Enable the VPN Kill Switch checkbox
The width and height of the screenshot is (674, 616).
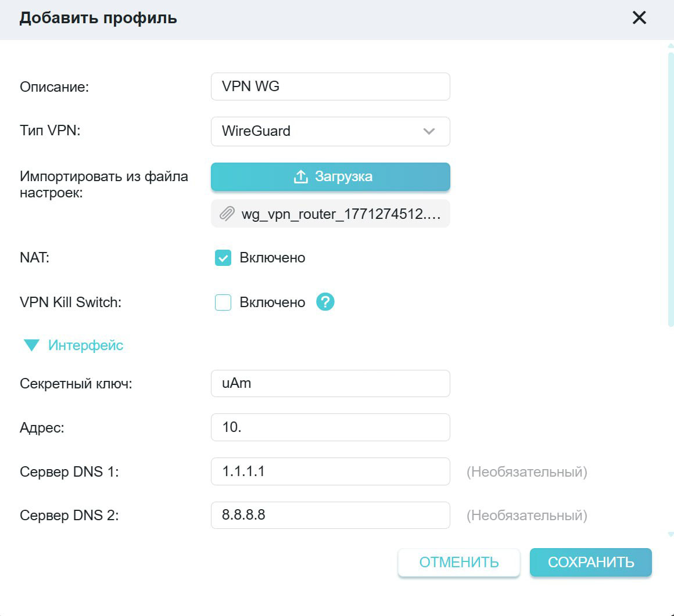pos(223,302)
